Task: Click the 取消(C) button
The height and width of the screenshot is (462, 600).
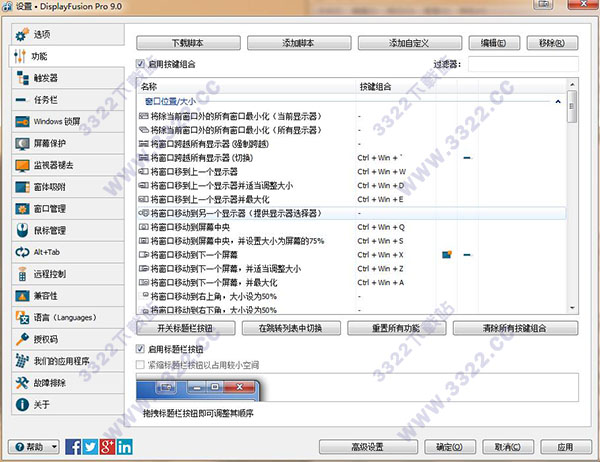Action: point(508,447)
